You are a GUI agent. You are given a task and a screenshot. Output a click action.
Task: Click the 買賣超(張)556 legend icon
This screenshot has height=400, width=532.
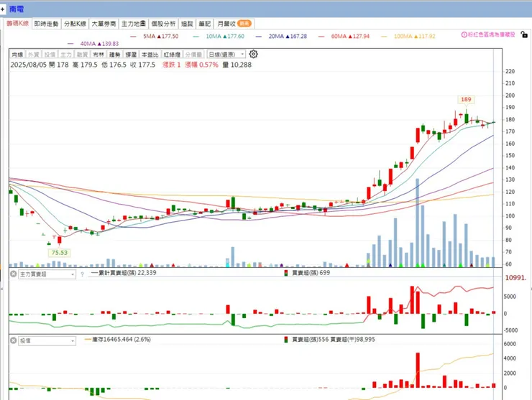(x=285, y=340)
